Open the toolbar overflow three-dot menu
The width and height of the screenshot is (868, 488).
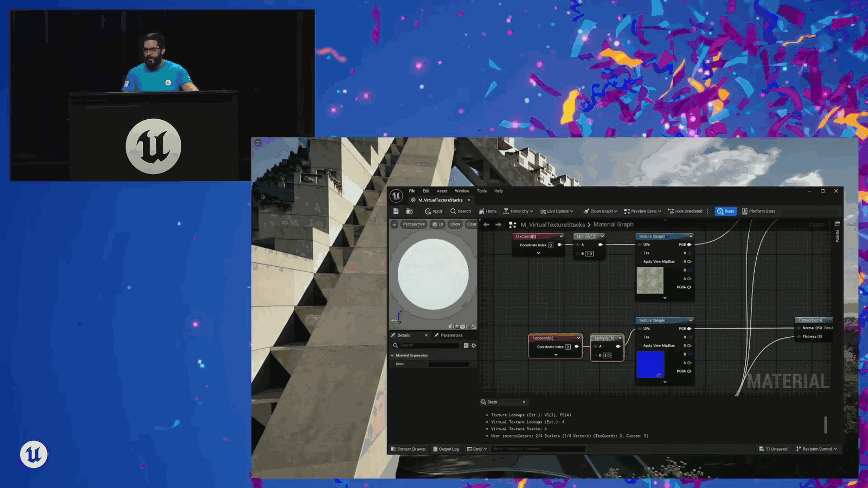point(707,211)
